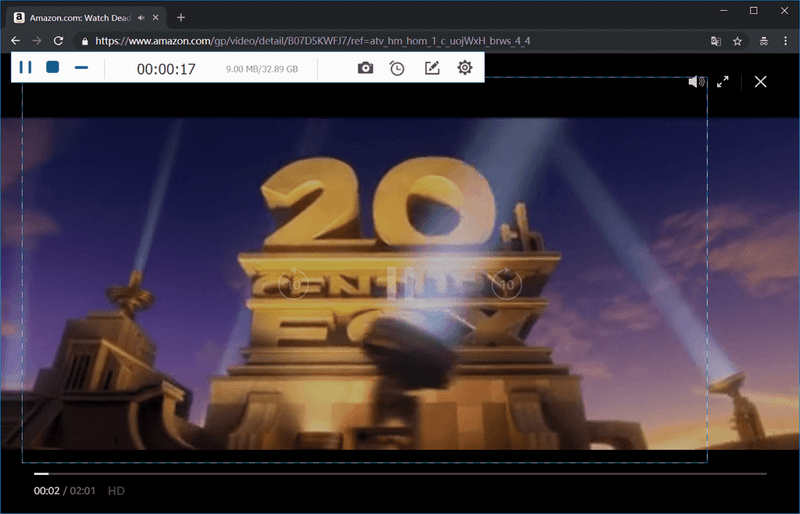Screen dimensions: 800x514
Task: Stop the screen recording
Action: pos(53,68)
